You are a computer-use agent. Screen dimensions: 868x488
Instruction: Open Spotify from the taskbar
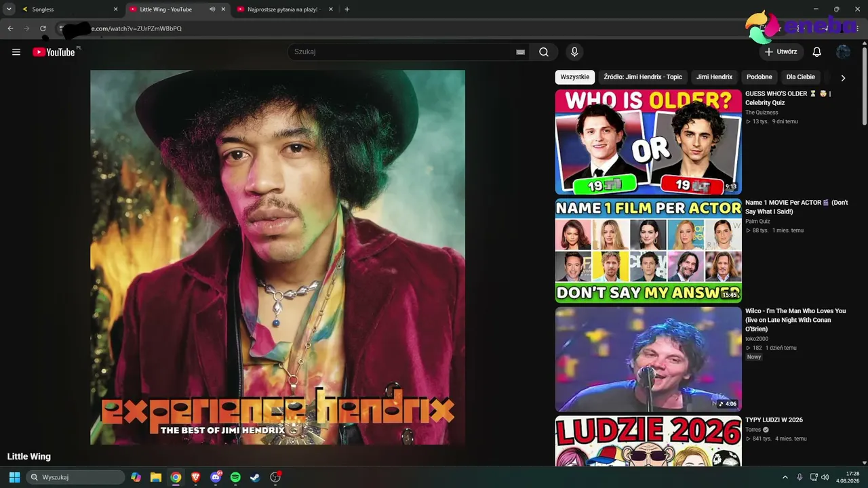pos(235,477)
